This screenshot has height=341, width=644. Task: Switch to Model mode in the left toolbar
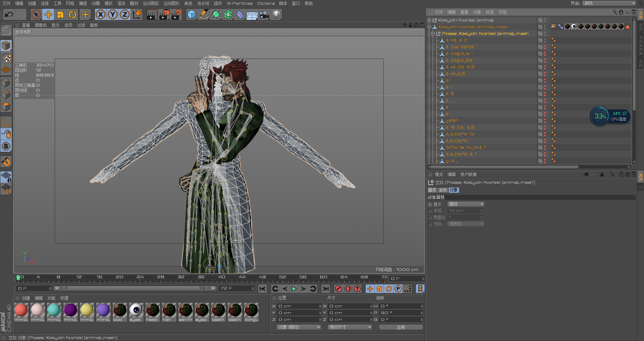pyautogui.click(x=6, y=45)
